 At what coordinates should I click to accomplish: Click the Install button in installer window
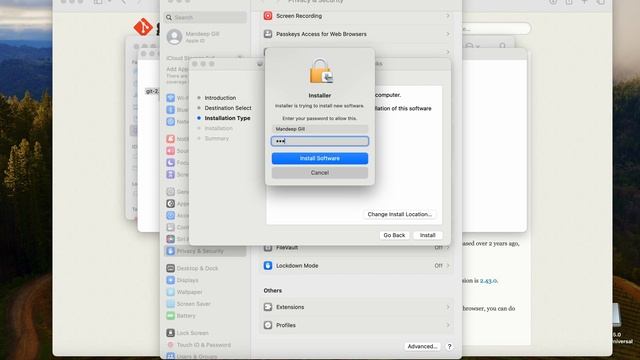[x=427, y=235]
